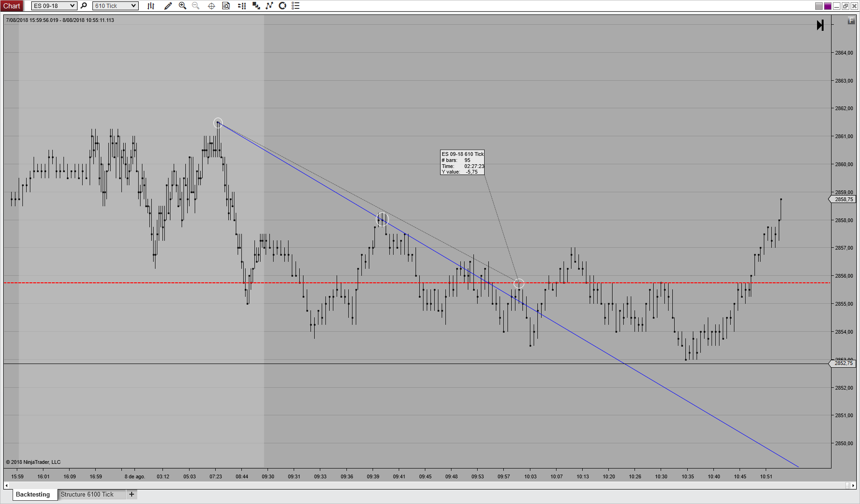Switch to the Structure 6100 Tick tab

[87, 494]
